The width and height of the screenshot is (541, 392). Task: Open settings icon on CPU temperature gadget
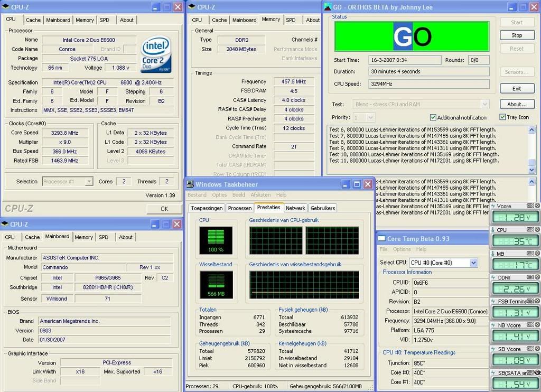(530, 229)
